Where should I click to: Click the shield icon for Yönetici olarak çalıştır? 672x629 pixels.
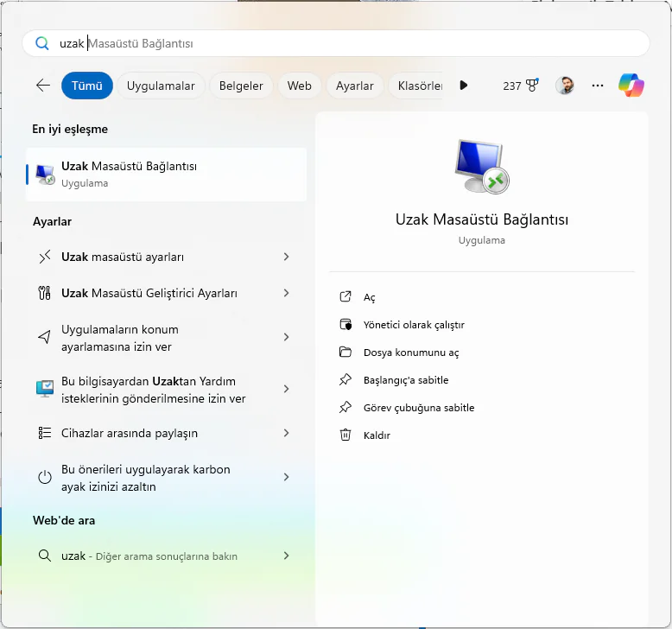(346, 325)
